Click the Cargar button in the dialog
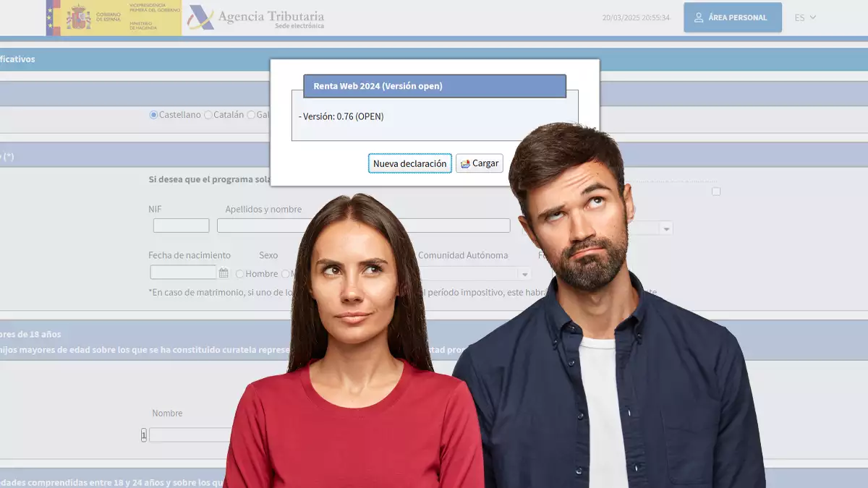Screen dimensions: 868x488 pos(480,163)
